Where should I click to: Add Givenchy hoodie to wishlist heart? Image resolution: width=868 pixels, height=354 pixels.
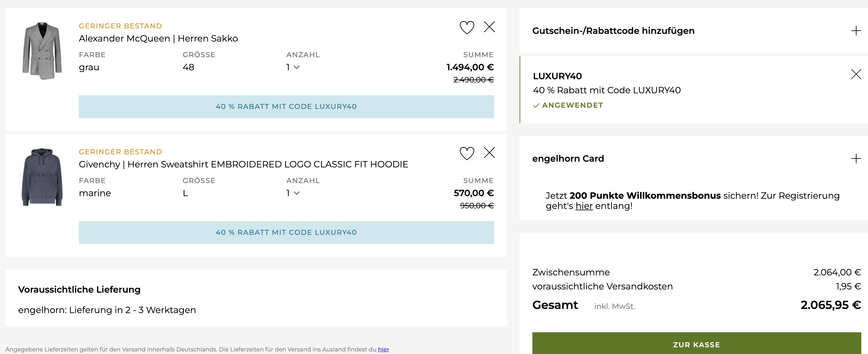[x=467, y=153]
